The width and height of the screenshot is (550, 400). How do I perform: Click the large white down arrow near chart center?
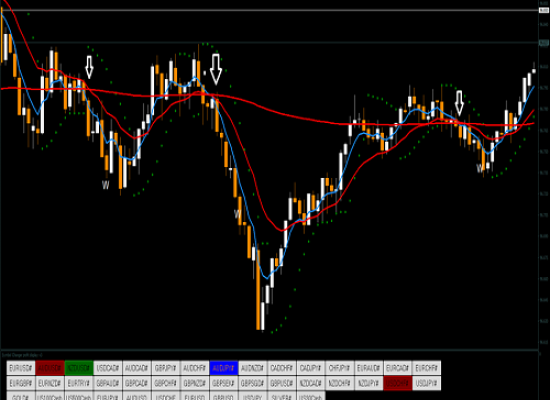(216, 69)
